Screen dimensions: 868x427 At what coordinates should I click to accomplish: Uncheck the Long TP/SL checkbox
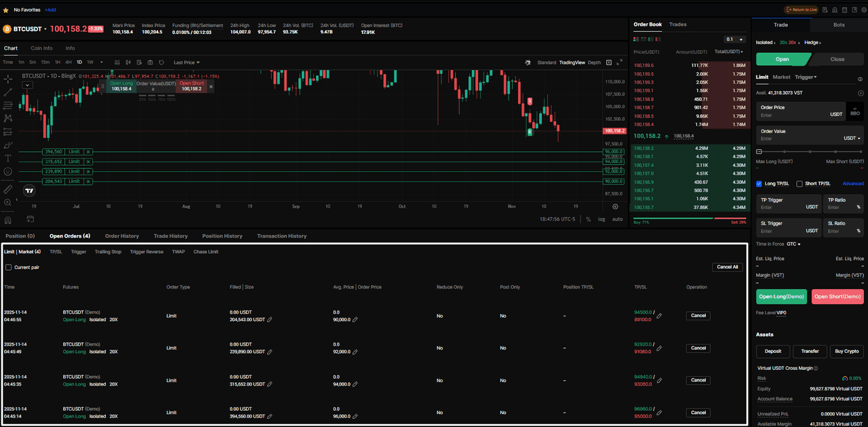point(759,184)
